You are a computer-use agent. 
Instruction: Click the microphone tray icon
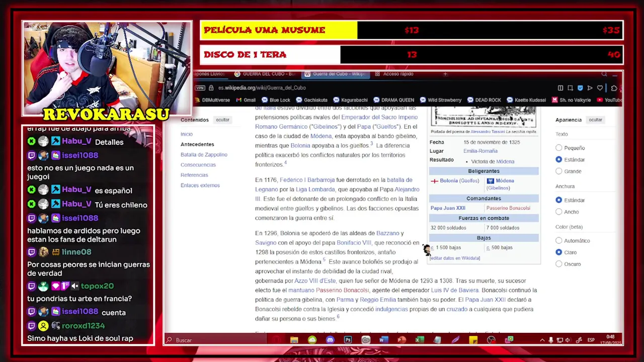point(551,340)
